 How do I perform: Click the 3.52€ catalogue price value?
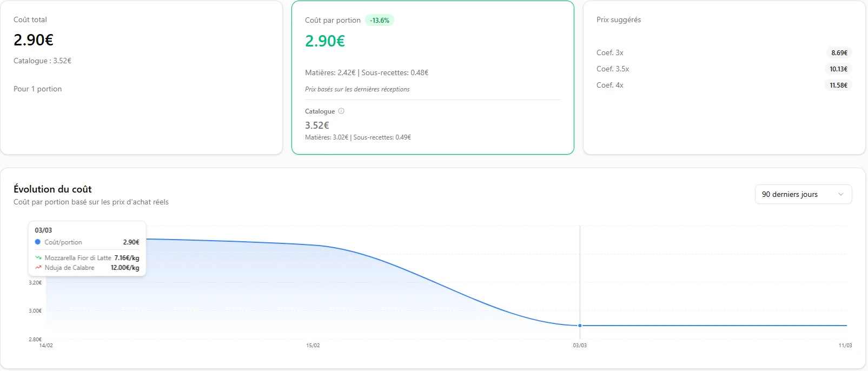pyautogui.click(x=317, y=125)
